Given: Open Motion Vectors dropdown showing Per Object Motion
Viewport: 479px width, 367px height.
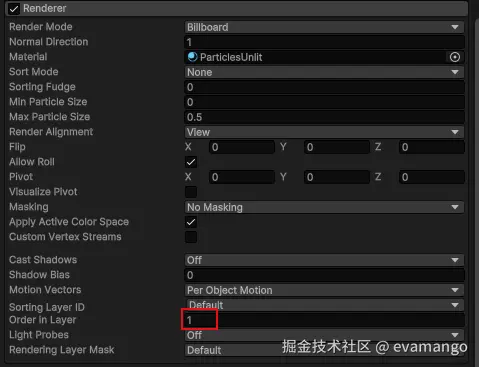Looking at the screenshot, I should point(324,290).
